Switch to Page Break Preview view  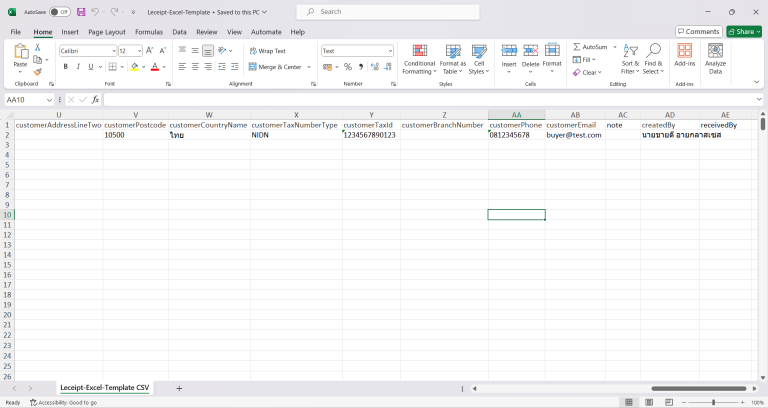tap(670, 402)
